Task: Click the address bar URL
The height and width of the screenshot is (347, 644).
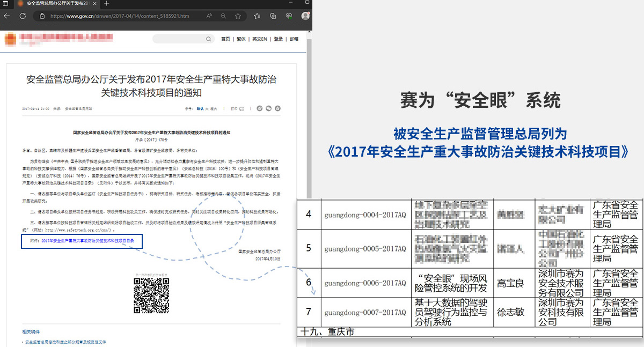Action: point(119,16)
